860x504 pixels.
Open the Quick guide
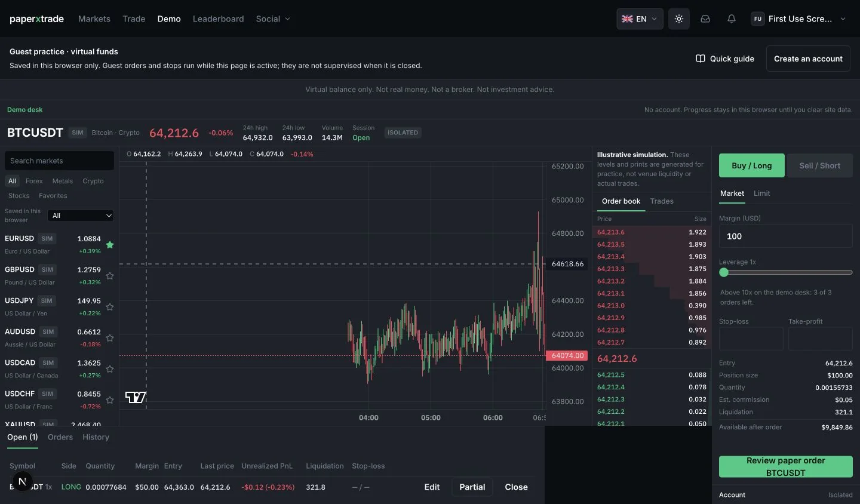point(725,59)
